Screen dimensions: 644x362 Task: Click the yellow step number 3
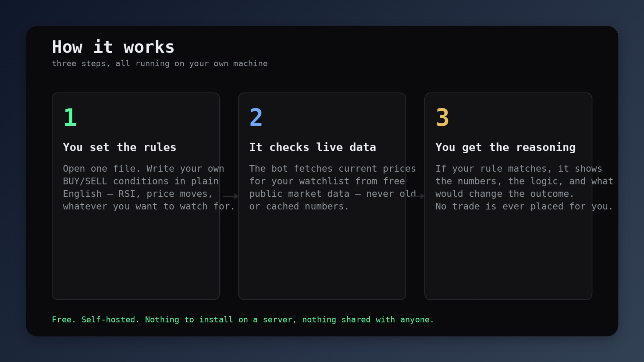442,117
